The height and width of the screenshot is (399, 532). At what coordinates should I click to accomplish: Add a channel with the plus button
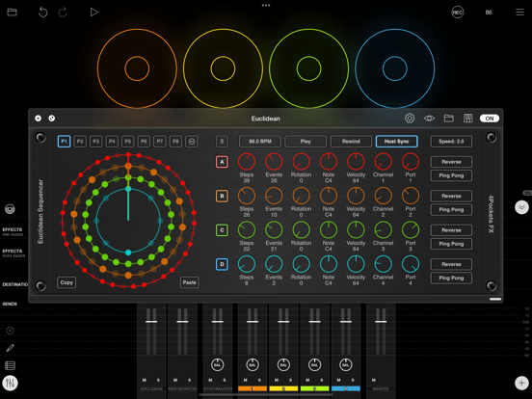[x=521, y=383]
